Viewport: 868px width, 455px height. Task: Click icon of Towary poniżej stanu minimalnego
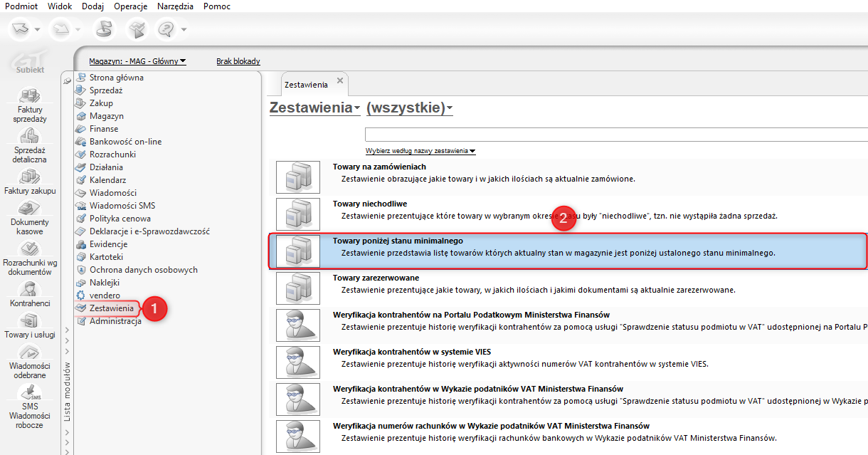pyautogui.click(x=297, y=252)
